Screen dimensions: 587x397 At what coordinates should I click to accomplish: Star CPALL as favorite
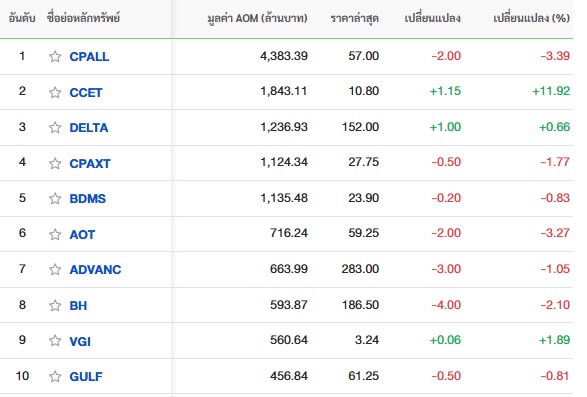coord(55,57)
